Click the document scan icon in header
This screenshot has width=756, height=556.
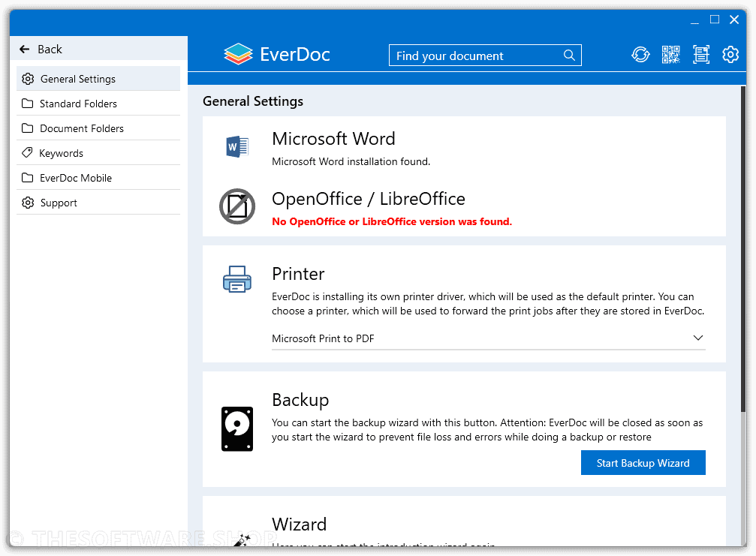[701, 55]
